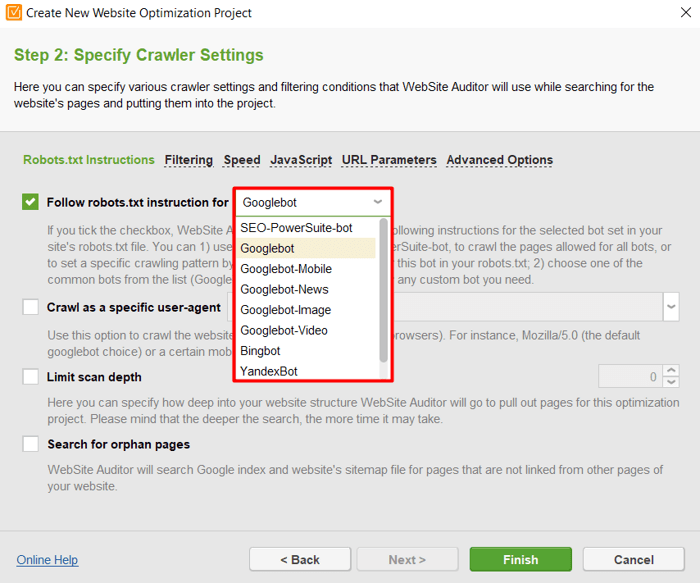Switch to the Filtering tab
Viewport: 700px width, 583px height.
(x=188, y=160)
